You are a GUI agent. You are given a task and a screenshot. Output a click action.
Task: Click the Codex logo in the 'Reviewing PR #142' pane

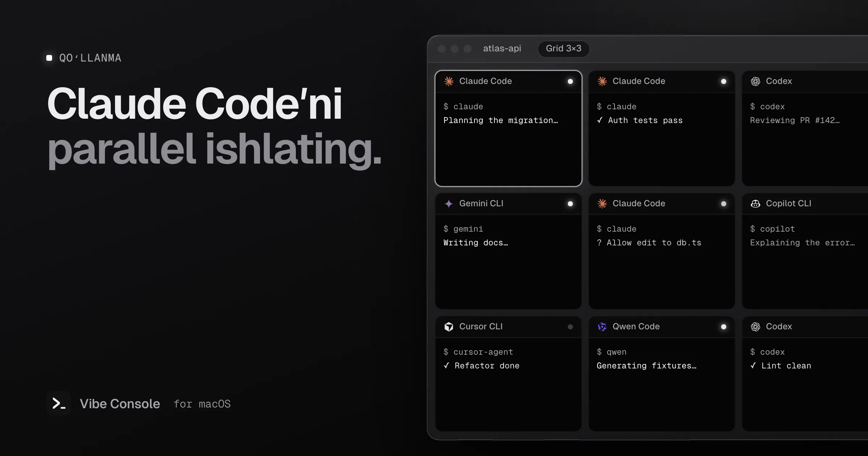point(756,81)
